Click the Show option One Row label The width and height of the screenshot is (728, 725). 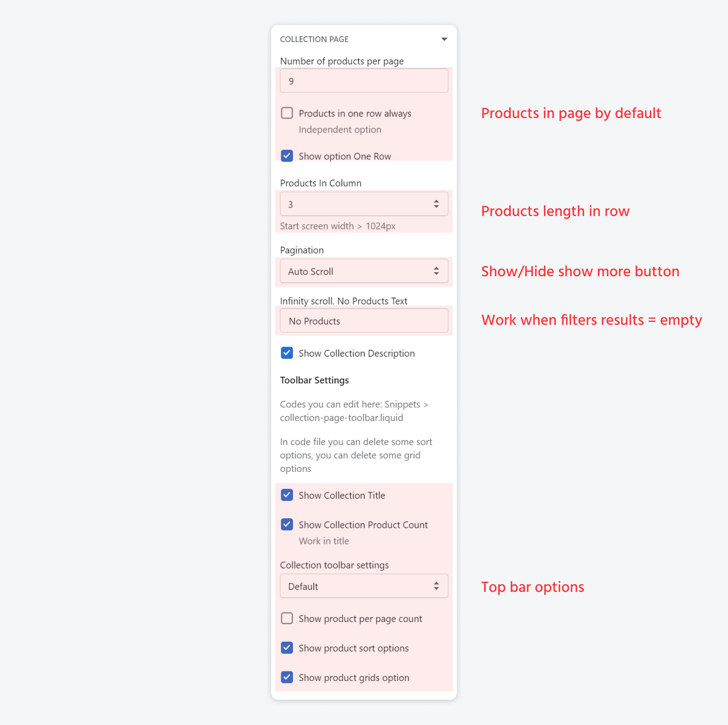345,156
